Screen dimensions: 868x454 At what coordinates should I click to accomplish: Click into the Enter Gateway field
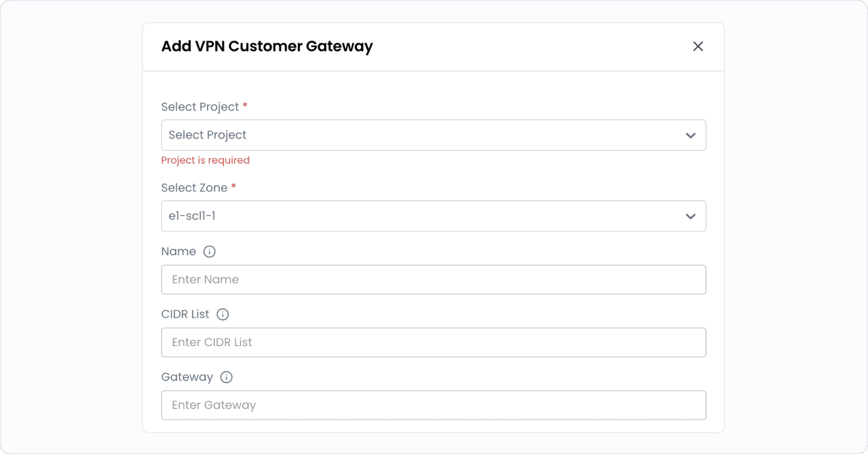[x=434, y=405]
